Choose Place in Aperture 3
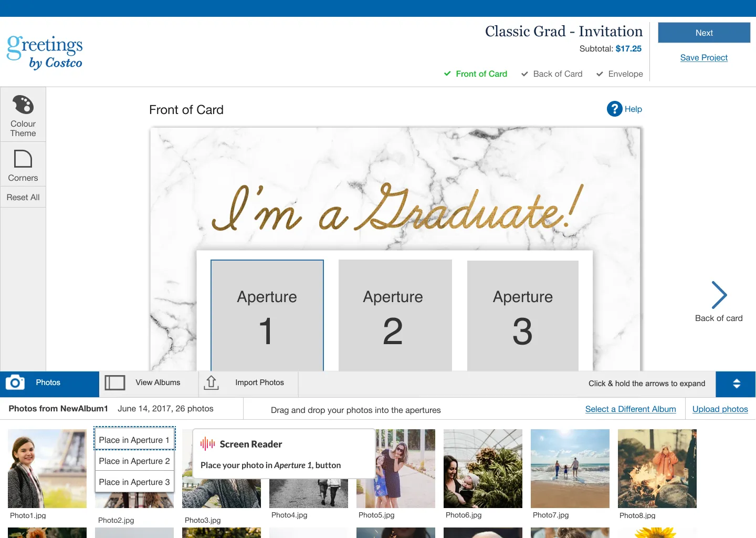 click(134, 482)
